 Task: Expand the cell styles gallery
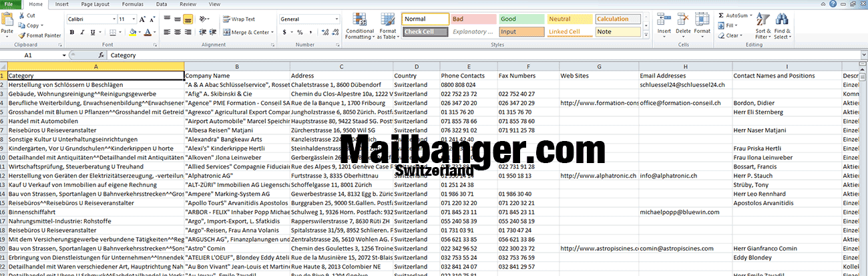[x=646, y=34]
